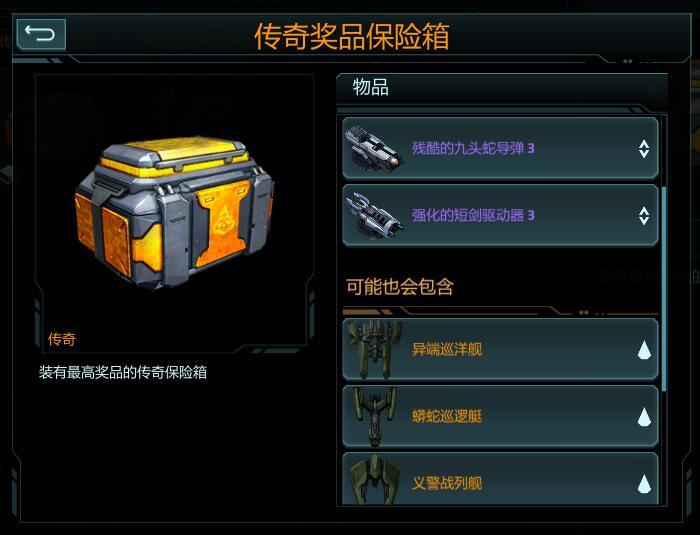Select the 强化的短剑驱动器 3 item row
The image size is (700, 535).
click(500, 215)
